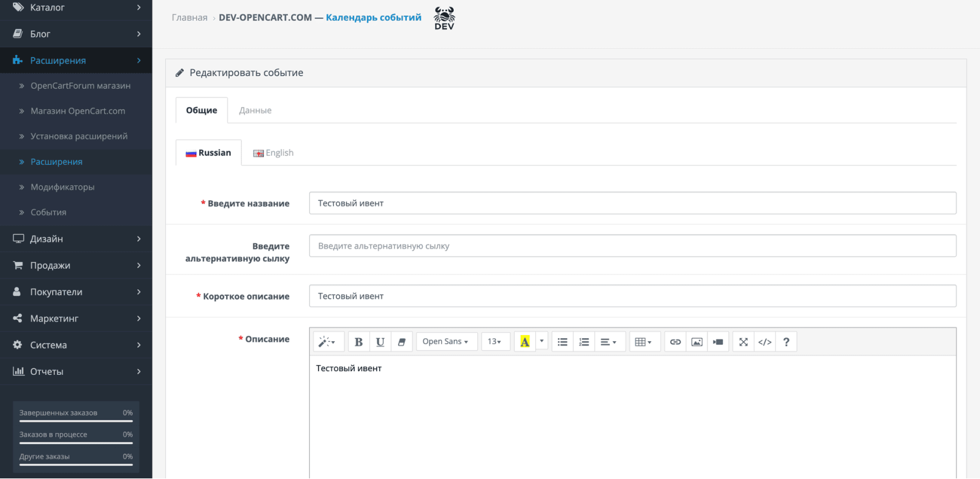Click Заказов в процессе progress bar
Viewport: 980px width, 479px height.
(x=76, y=443)
